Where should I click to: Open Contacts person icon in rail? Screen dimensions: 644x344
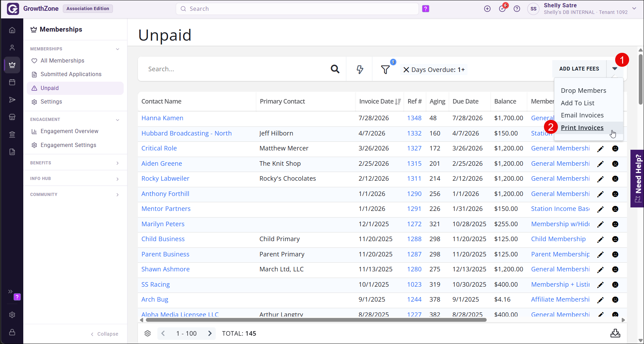pyautogui.click(x=12, y=48)
